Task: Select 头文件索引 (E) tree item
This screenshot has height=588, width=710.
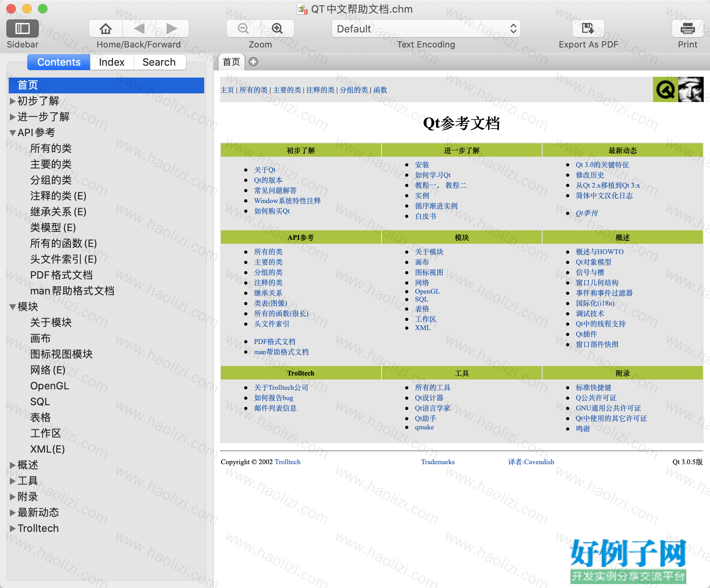Action: (63, 259)
